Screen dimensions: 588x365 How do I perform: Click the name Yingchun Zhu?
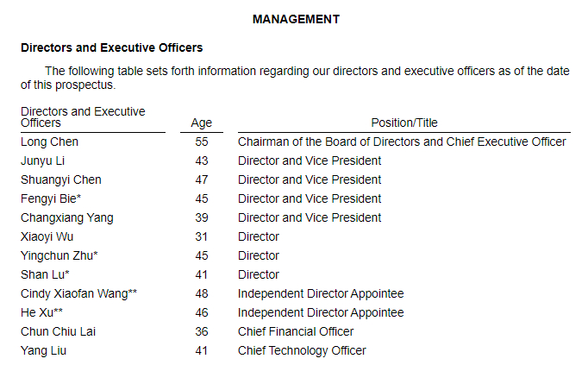tap(57, 255)
